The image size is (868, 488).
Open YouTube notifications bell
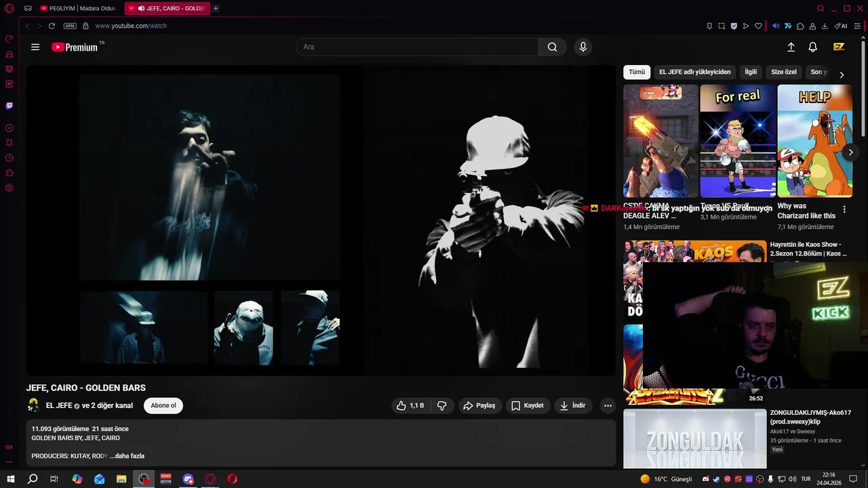coord(812,47)
